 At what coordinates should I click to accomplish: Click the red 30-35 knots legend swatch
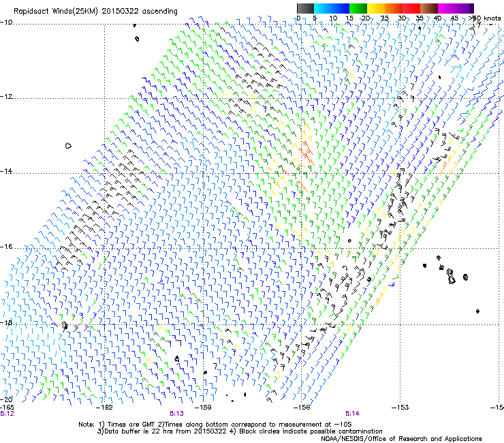[x=411, y=8]
